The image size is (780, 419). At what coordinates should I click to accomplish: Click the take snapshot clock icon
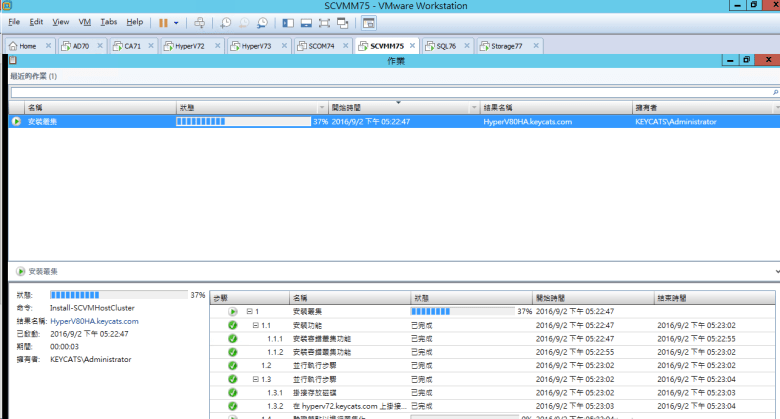pos(225,22)
